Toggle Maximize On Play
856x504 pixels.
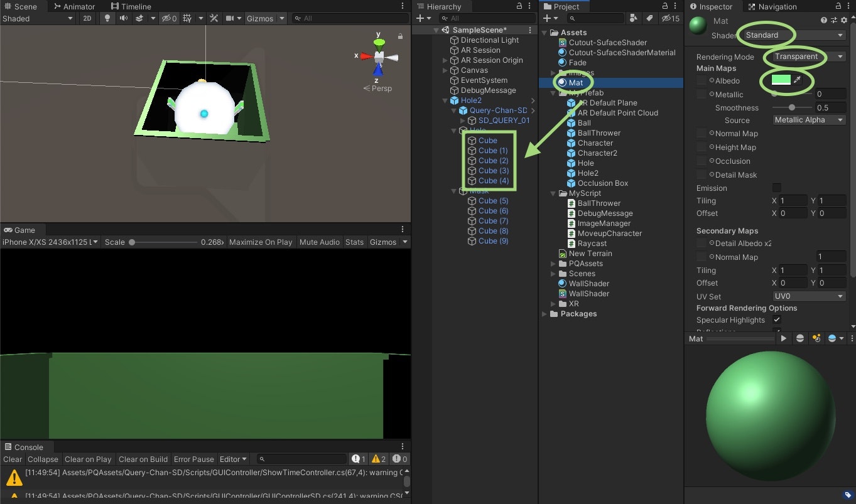coord(261,242)
